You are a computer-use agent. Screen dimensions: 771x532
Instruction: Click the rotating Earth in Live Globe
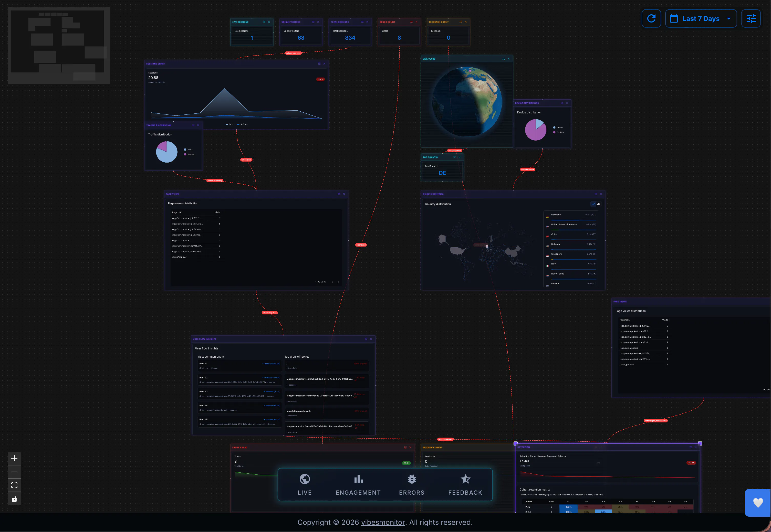point(467,101)
